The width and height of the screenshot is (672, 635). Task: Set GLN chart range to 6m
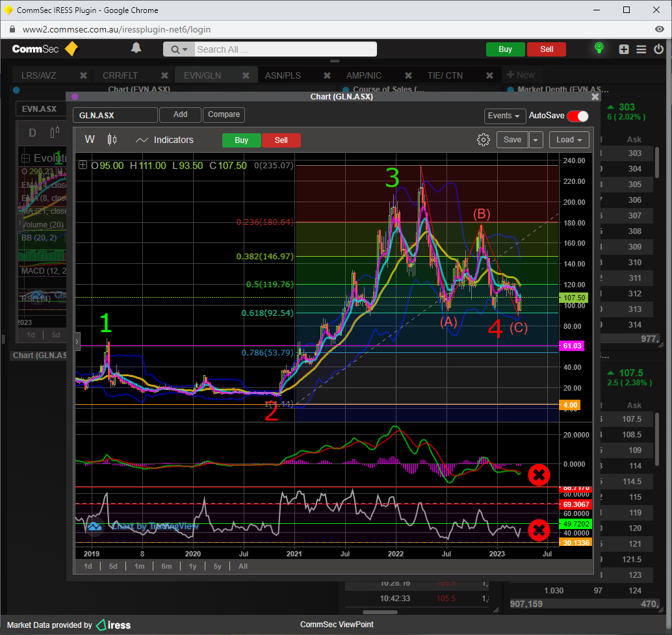166,566
